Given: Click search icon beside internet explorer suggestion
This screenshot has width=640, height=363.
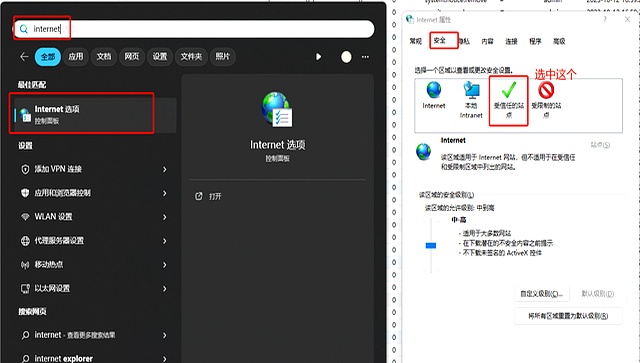Looking at the screenshot, I should pyautogui.click(x=25, y=359).
